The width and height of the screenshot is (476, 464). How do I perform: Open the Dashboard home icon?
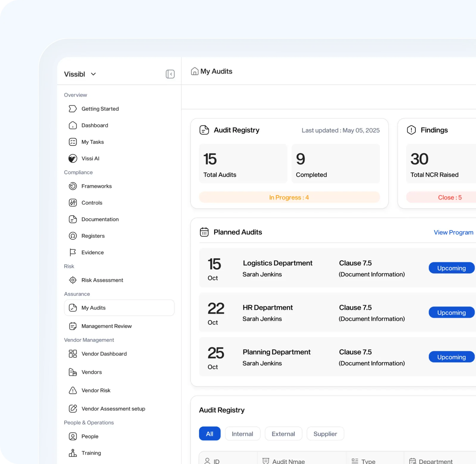pos(73,125)
